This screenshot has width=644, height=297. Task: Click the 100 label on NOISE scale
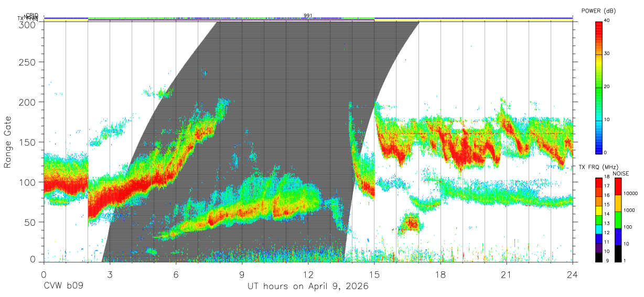[627, 227]
